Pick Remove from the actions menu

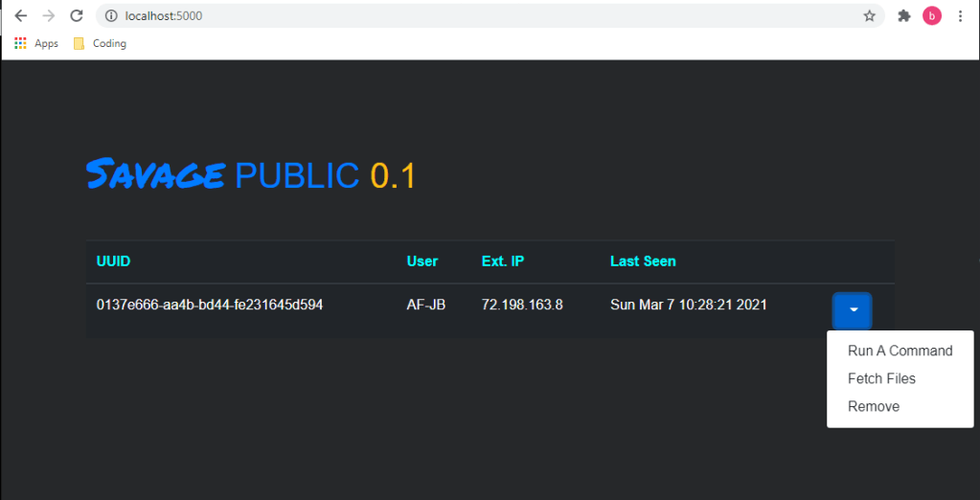pos(874,406)
